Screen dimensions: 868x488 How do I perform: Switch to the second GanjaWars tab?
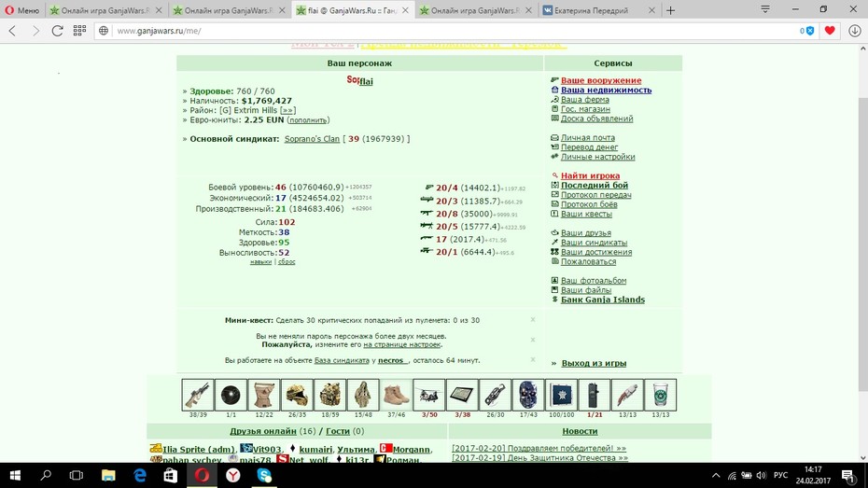coord(229,10)
